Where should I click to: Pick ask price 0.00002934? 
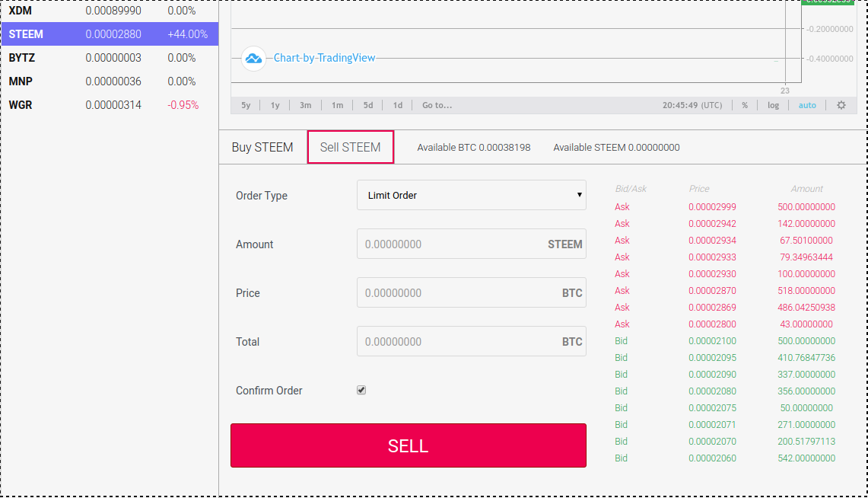coord(713,241)
